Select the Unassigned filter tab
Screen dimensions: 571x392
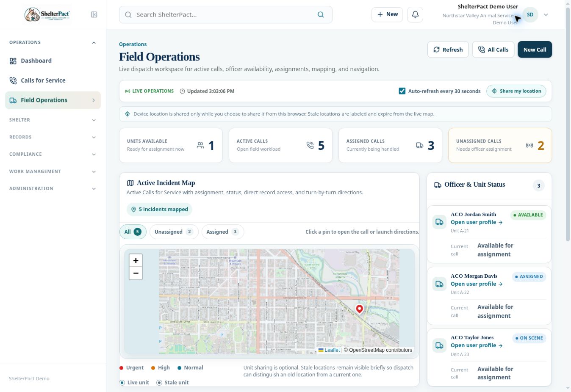pos(174,232)
